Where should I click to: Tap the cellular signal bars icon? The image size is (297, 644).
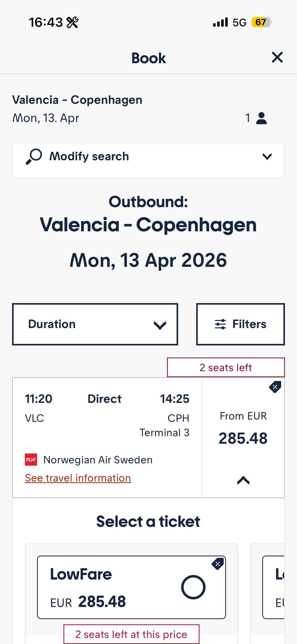pyautogui.click(x=220, y=22)
